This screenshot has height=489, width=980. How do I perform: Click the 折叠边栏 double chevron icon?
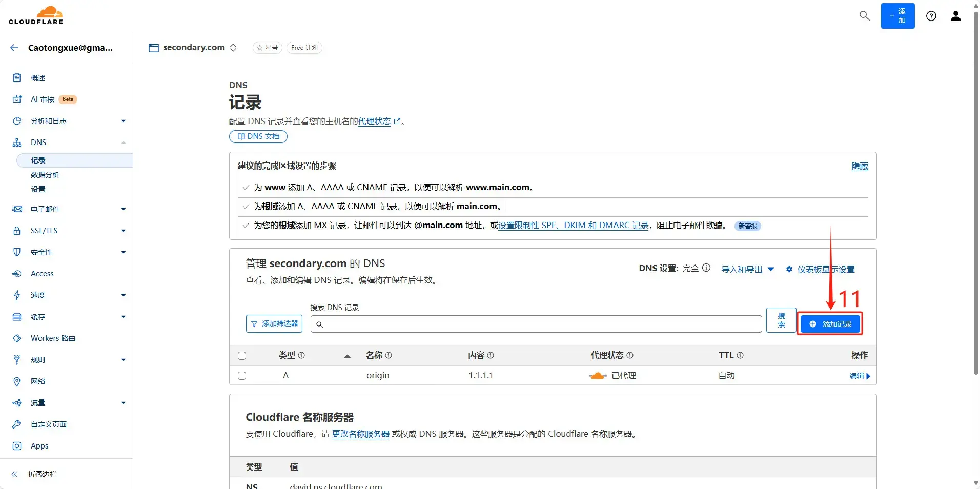tap(14, 474)
